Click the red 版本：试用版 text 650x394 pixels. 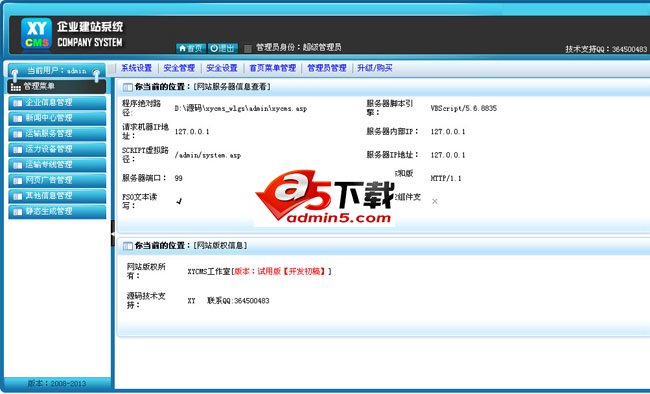point(257,271)
